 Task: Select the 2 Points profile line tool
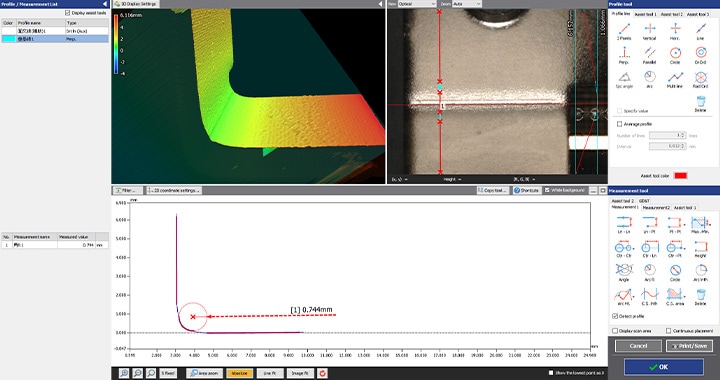click(x=624, y=31)
